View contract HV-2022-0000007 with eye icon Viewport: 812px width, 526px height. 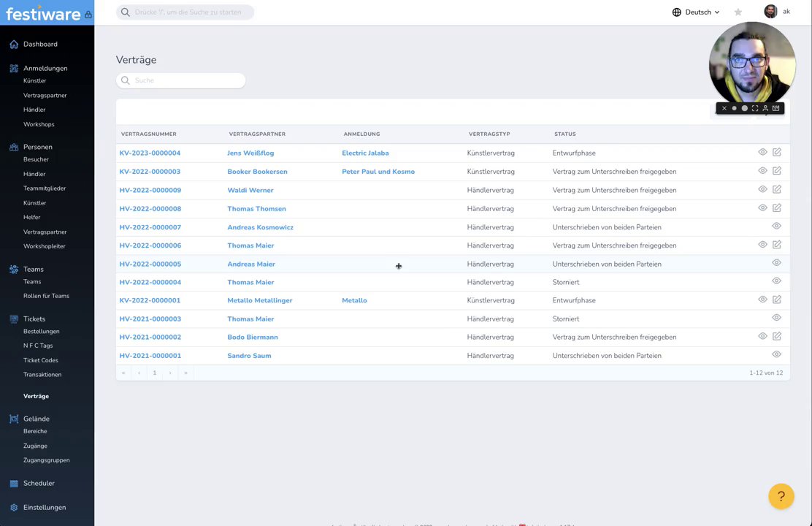(776, 226)
